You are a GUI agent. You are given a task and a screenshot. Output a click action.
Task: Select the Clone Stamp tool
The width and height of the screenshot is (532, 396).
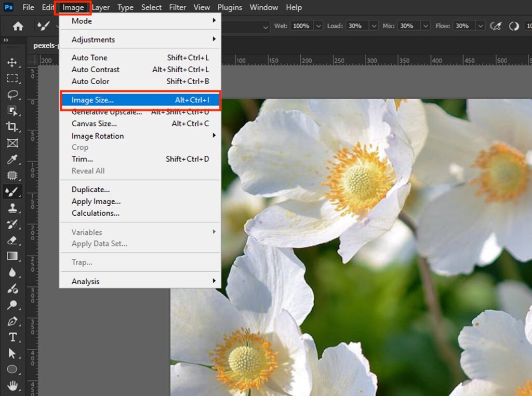point(13,208)
